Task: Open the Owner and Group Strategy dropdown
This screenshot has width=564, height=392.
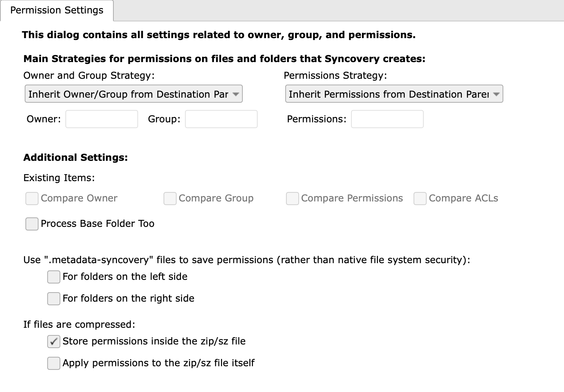Action: tap(133, 94)
